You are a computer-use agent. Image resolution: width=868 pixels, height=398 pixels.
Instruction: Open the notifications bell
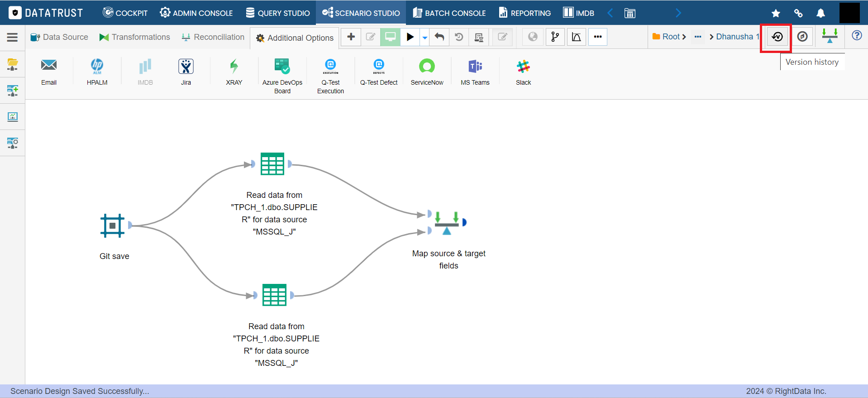tap(820, 13)
